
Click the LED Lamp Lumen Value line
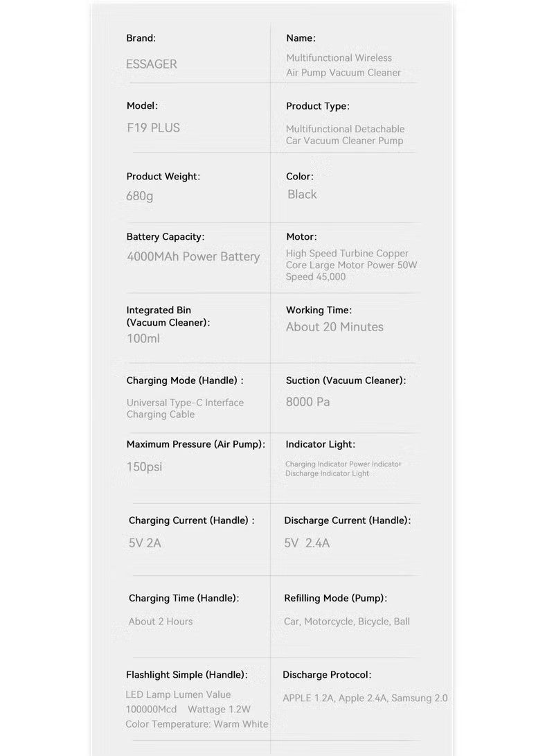click(x=178, y=694)
